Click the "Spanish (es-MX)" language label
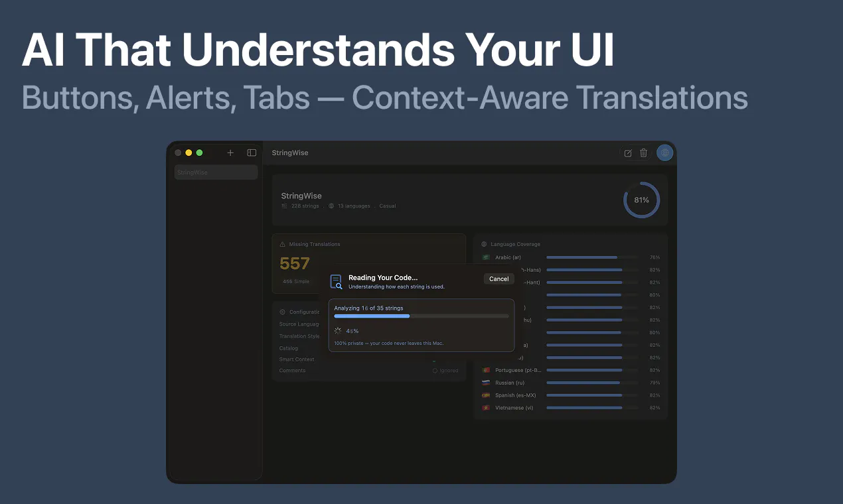 515,395
